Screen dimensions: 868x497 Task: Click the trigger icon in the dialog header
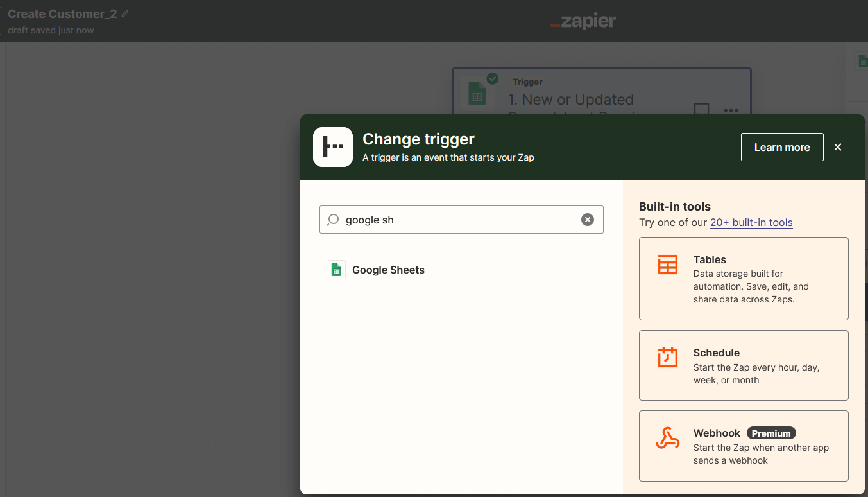point(332,146)
